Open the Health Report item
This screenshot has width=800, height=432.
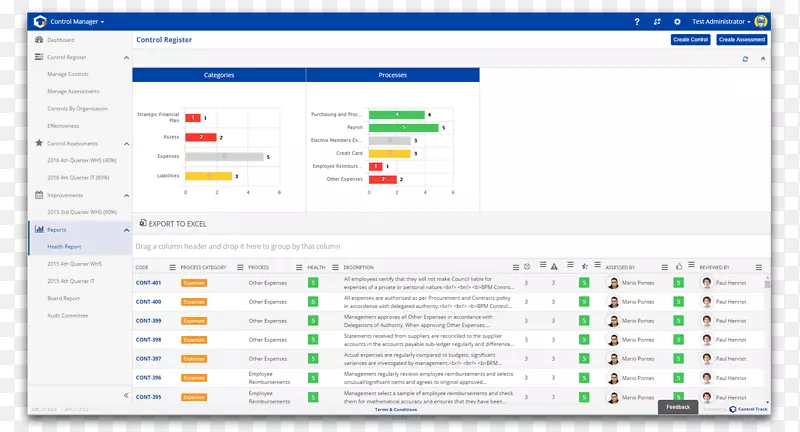(x=64, y=247)
